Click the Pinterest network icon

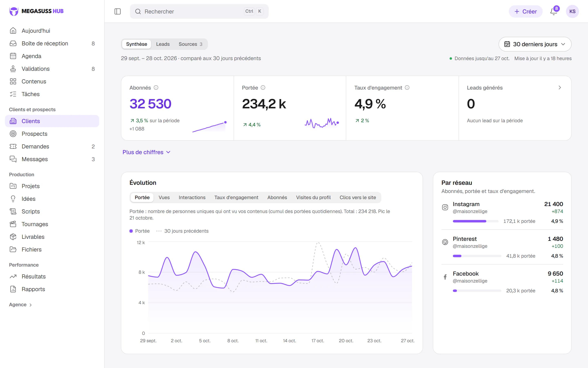point(445,242)
